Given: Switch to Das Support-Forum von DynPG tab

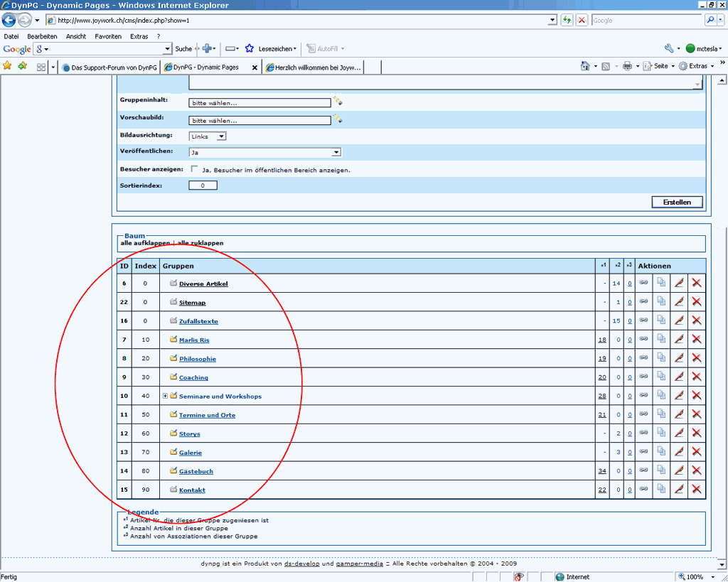Looking at the screenshot, I should tap(109, 68).
